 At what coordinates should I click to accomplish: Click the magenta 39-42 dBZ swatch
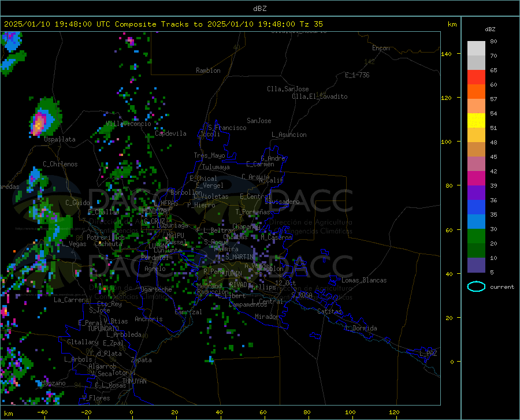point(476,179)
